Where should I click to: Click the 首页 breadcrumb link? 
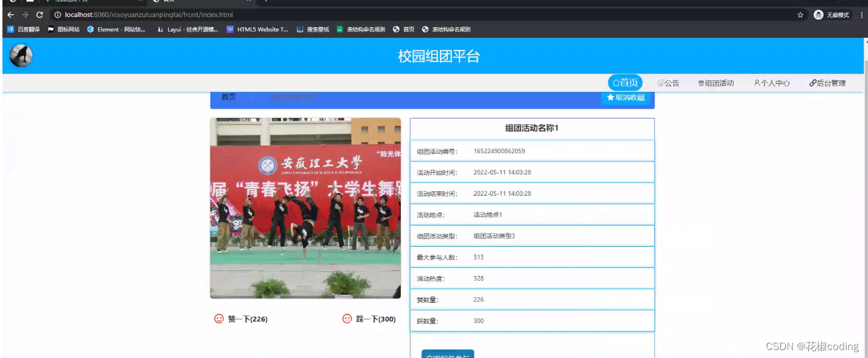[229, 97]
